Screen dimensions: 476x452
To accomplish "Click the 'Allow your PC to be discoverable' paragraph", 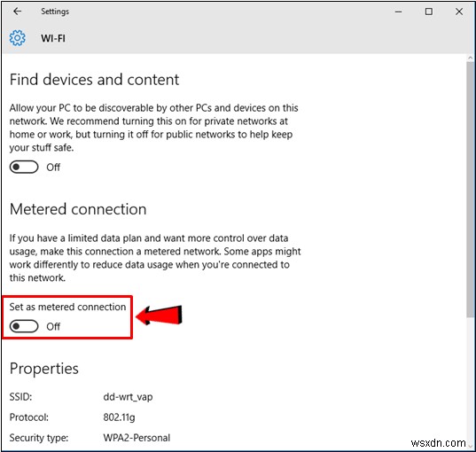I will [x=154, y=128].
